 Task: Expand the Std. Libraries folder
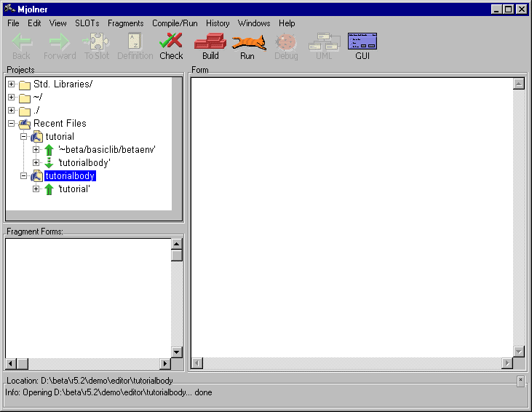11,84
